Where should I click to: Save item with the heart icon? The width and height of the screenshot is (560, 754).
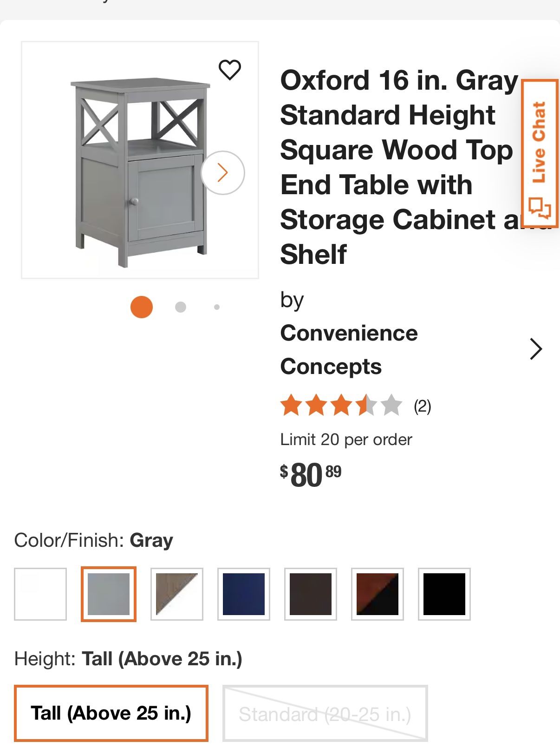229,70
